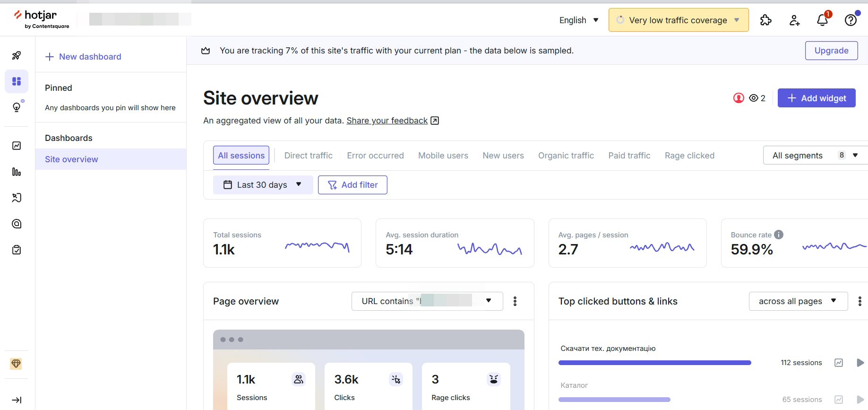Click New dashboard in the sidebar
Viewport: 868px width, 410px height.
point(83,57)
